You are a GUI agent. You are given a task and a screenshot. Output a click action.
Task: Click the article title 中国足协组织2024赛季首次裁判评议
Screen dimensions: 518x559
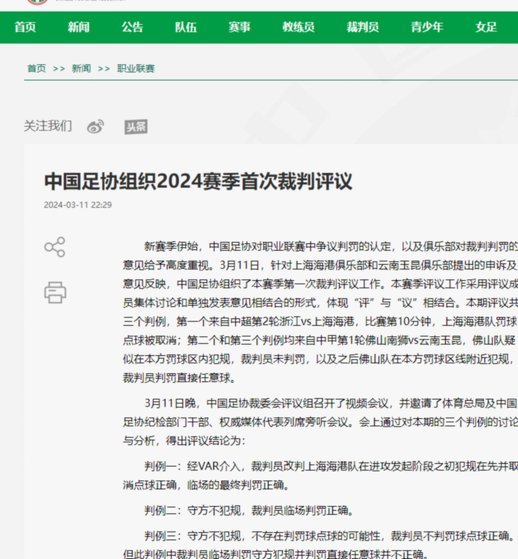(198, 181)
